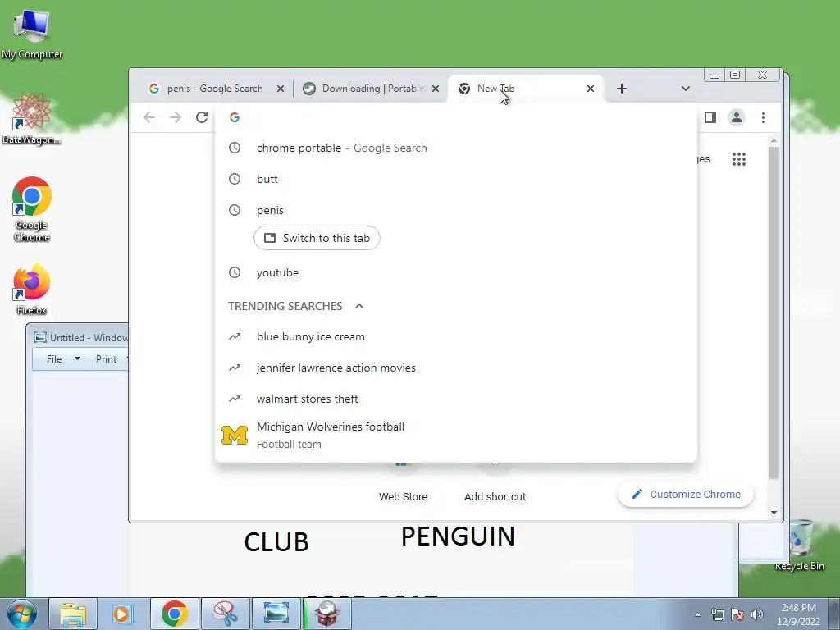
Task: Open the 'DataWagon' desktop shortcut
Action: click(x=32, y=119)
